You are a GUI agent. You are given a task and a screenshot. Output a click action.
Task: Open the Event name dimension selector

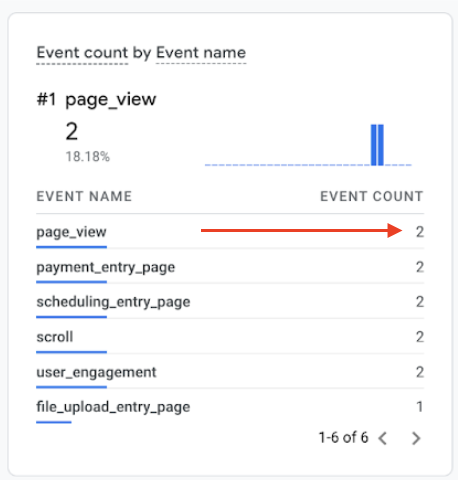coord(201,53)
